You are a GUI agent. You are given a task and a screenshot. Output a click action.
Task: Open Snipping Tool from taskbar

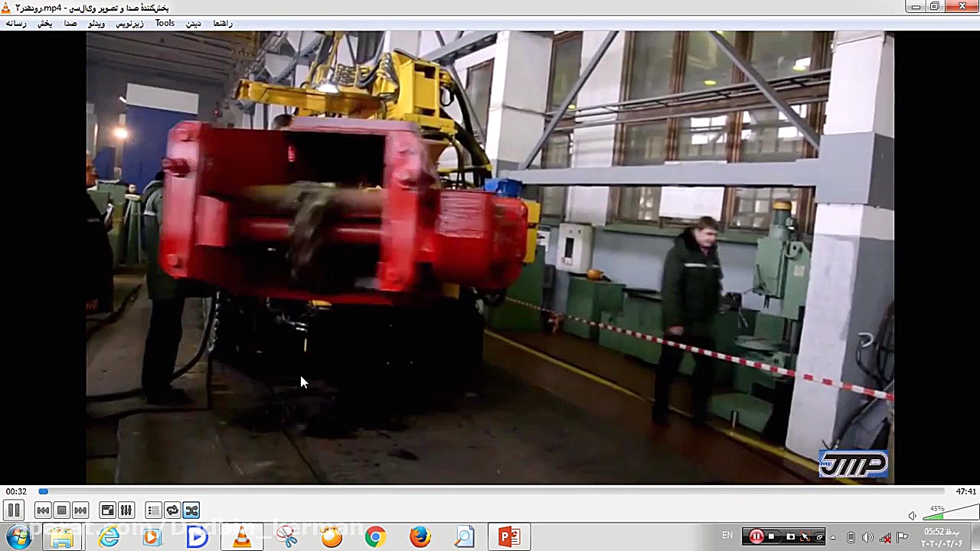click(x=286, y=536)
